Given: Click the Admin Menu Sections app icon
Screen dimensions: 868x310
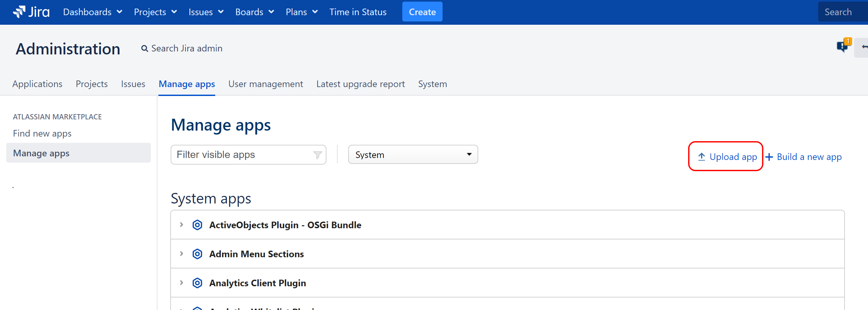Looking at the screenshot, I should [x=197, y=254].
